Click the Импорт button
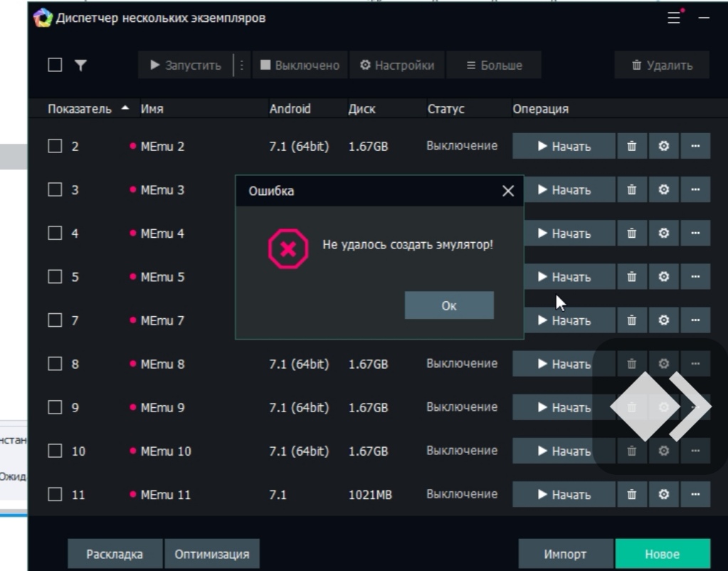The width and height of the screenshot is (728, 571). 566,554
